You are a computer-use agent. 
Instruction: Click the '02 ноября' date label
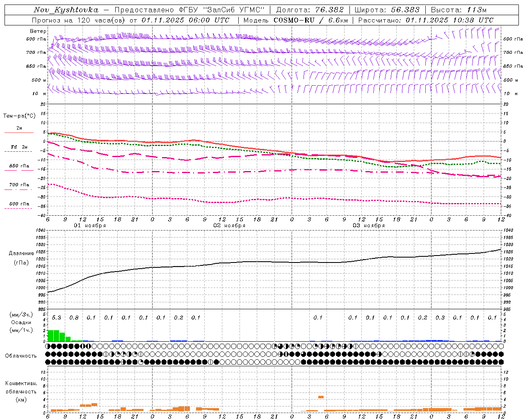click(229, 226)
